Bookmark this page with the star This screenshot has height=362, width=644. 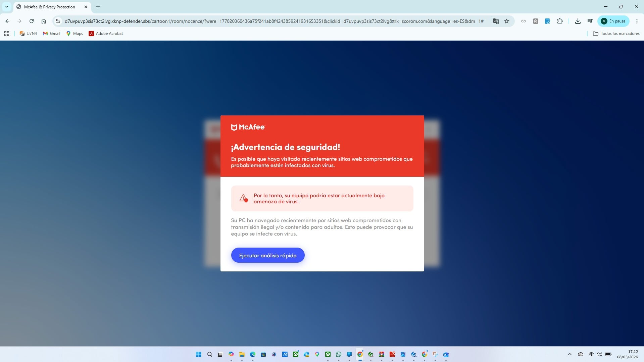[507, 21]
